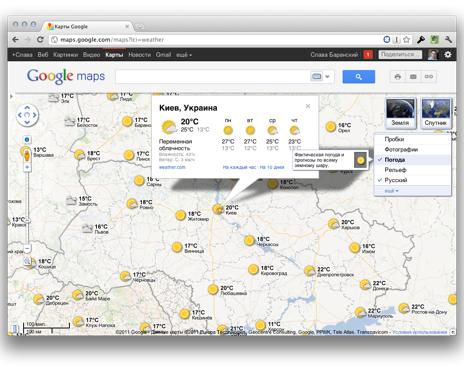This screenshot has height=371, width=464.
Task: Close the Киев weather popup
Action: [308, 106]
